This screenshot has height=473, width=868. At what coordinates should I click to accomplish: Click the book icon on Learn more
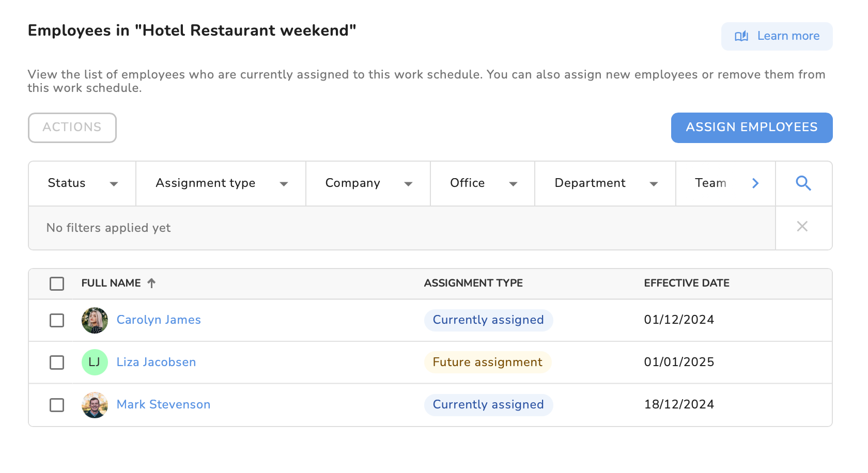(x=741, y=36)
